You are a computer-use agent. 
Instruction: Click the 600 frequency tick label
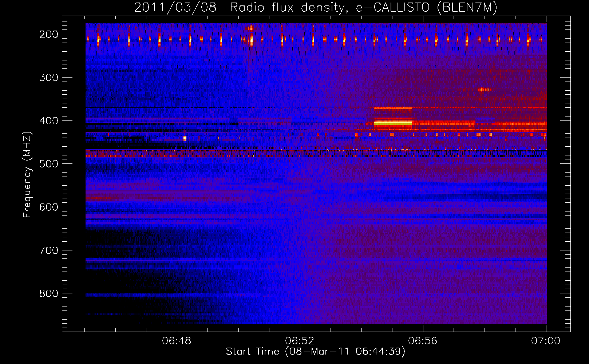click(49, 207)
